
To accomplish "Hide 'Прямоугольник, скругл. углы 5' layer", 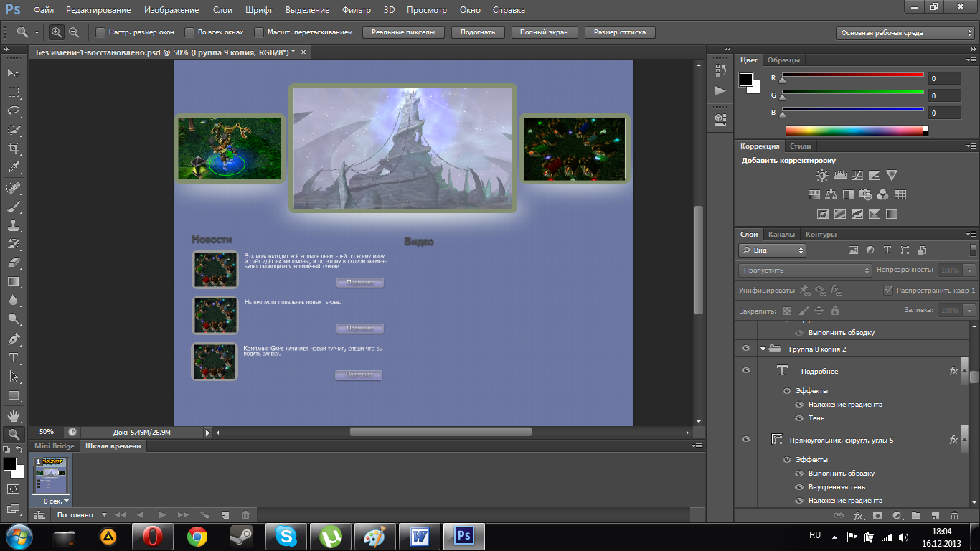I will [746, 439].
